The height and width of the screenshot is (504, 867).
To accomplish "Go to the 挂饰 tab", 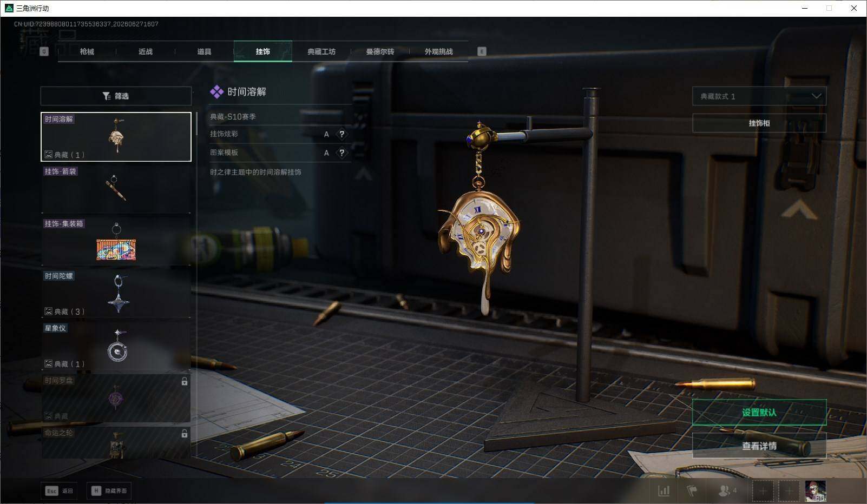I will (263, 51).
